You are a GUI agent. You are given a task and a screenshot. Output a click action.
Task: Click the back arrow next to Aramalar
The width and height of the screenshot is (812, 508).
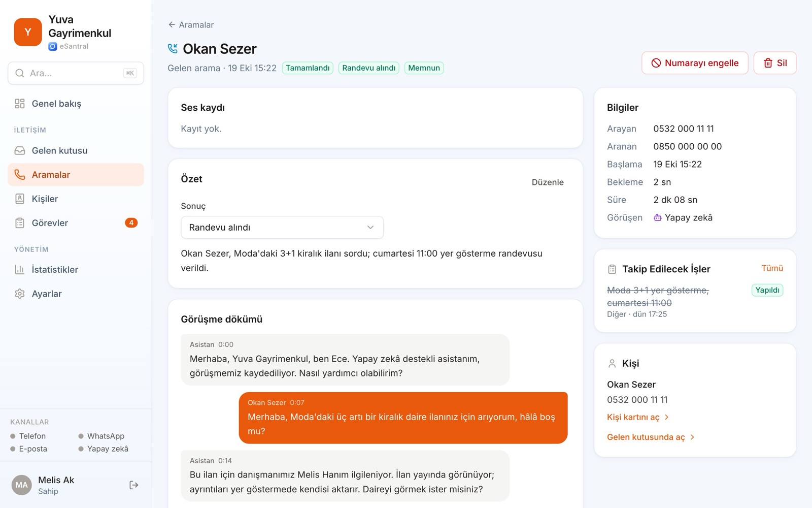pyautogui.click(x=172, y=24)
